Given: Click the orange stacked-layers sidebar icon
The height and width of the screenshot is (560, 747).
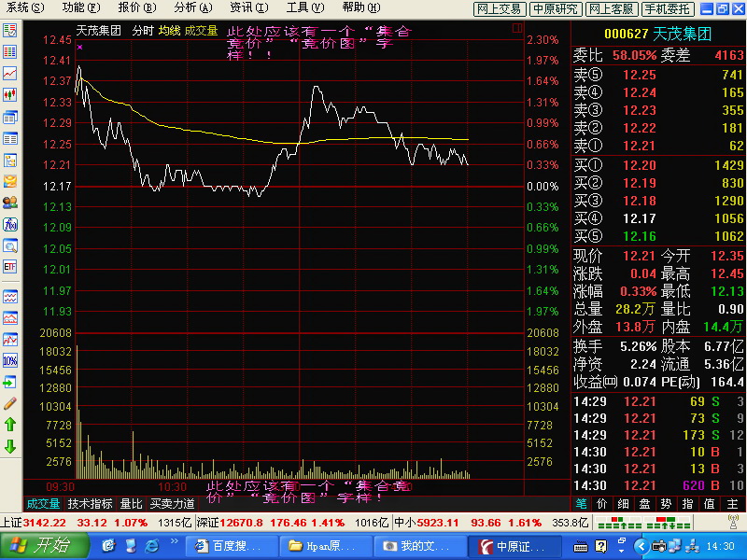Looking at the screenshot, I should (10, 181).
